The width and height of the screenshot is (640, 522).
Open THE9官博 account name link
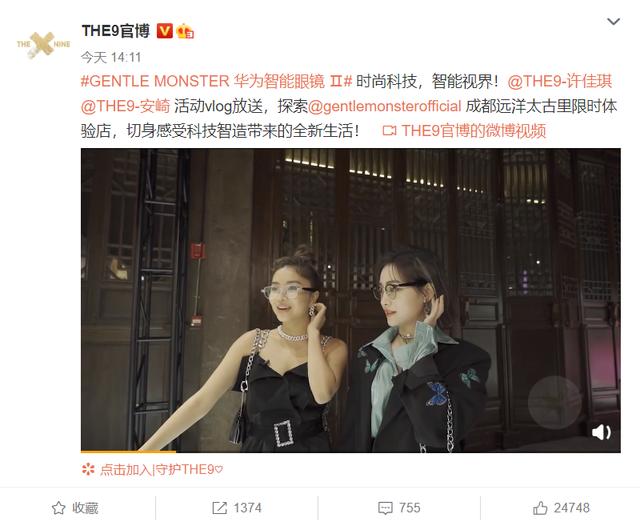pos(116,31)
